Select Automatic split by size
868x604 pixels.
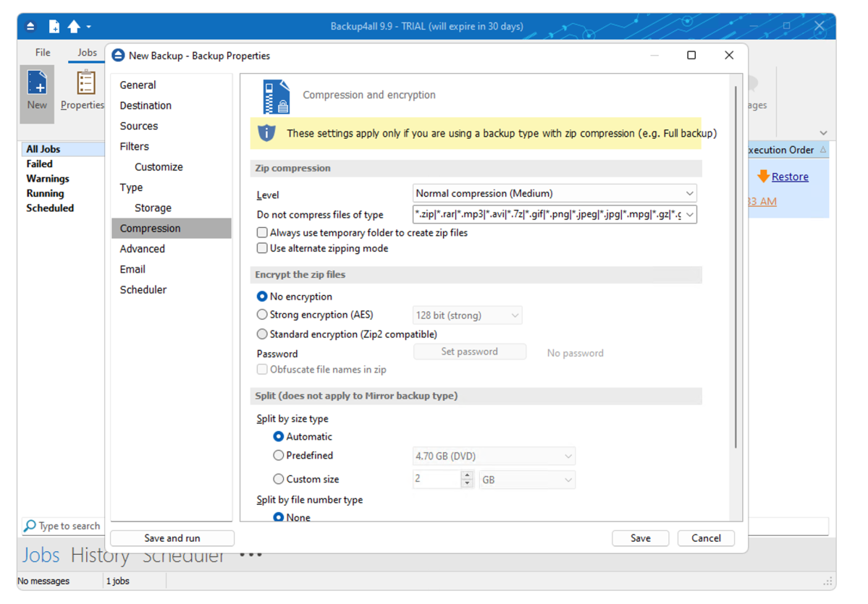click(x=279, y=436)
